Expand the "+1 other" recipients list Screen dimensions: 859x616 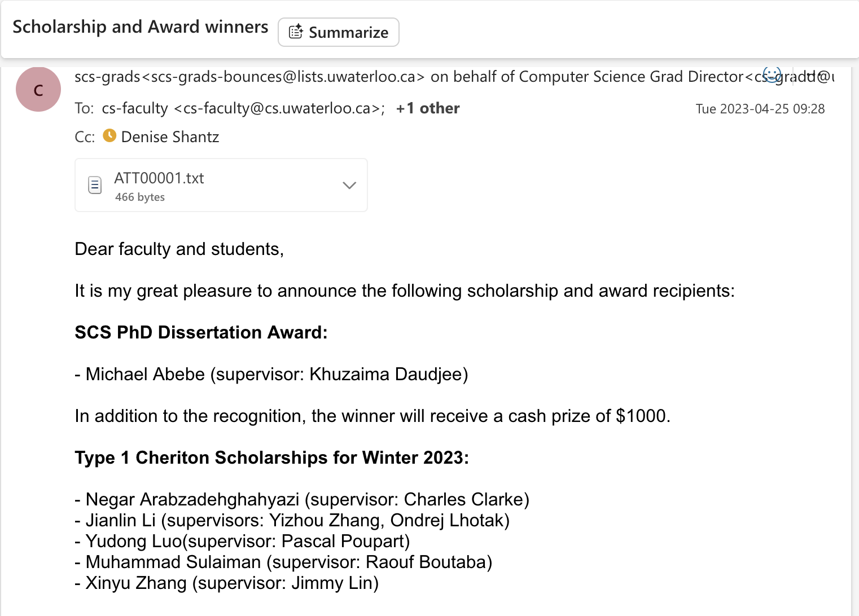pyautogui.click(x=428, y=108)
